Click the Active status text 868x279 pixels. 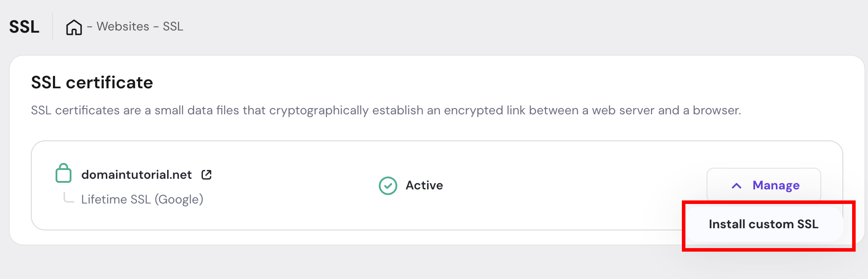pos(424,185)
